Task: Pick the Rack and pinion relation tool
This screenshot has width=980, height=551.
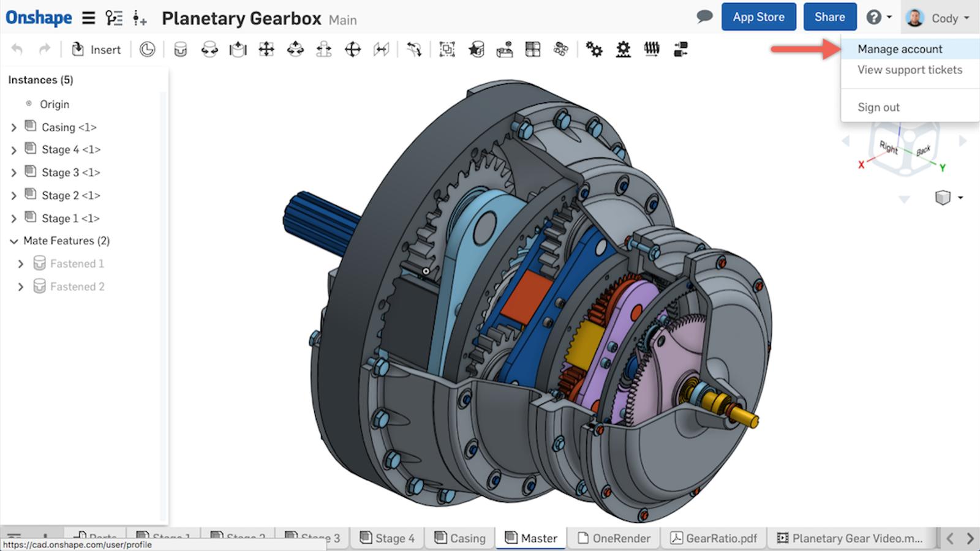Action: pyautogui.click(x=623, y=50)
